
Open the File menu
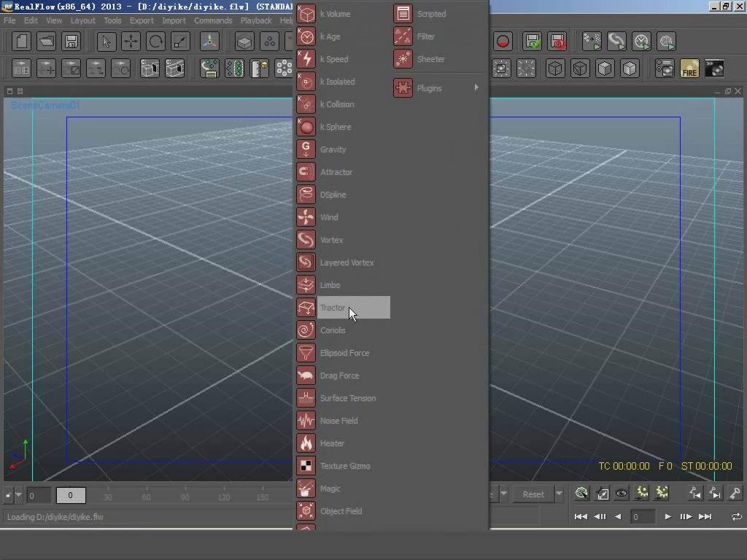click(x=9, y=20)
